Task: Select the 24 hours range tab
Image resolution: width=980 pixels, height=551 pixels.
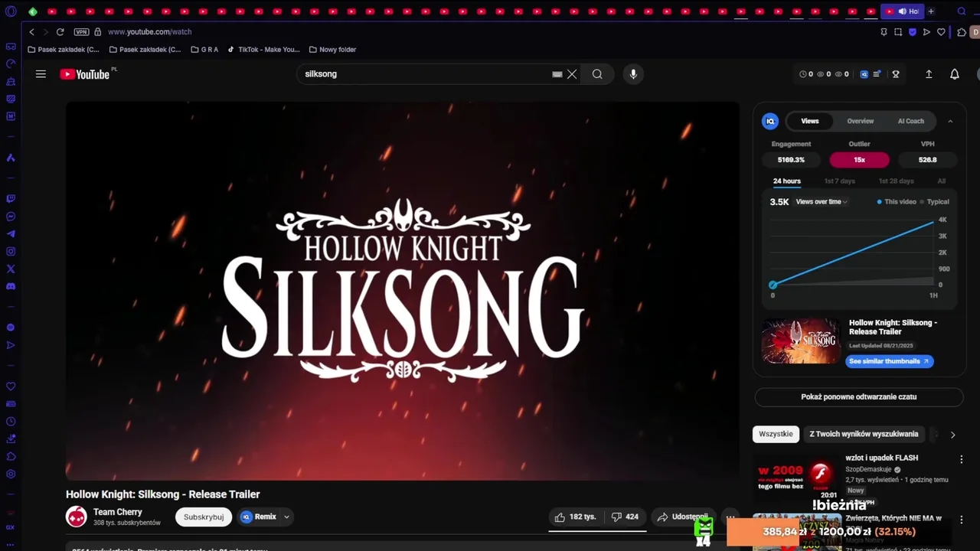Action: (787, 181)
